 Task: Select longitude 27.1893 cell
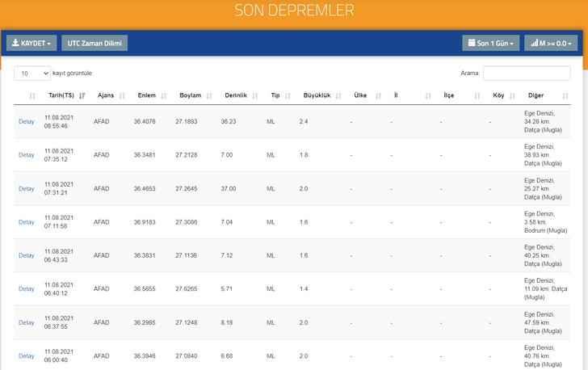187,121
